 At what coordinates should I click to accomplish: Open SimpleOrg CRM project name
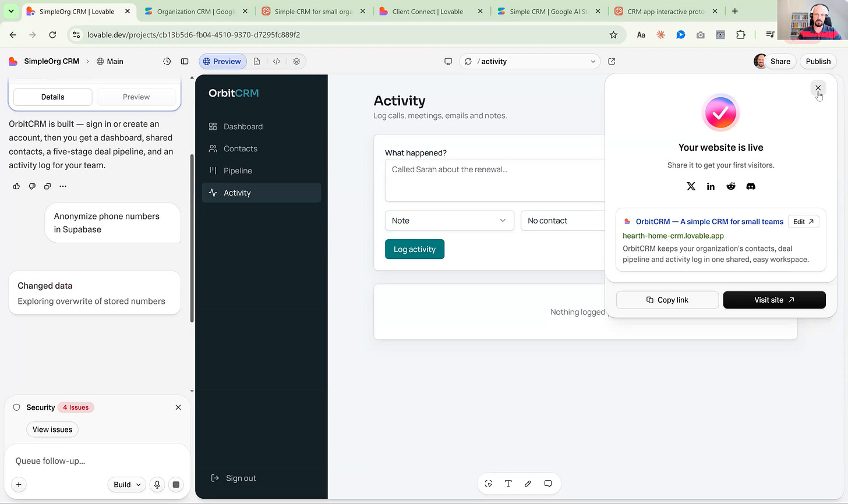click(51, 61)
